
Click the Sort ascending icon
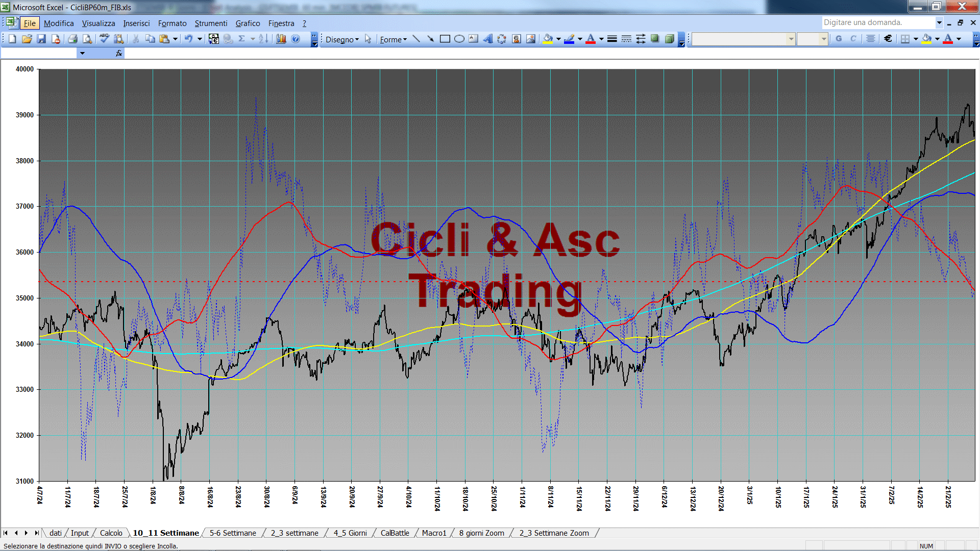pyautogui.click(x=263, y=39)
